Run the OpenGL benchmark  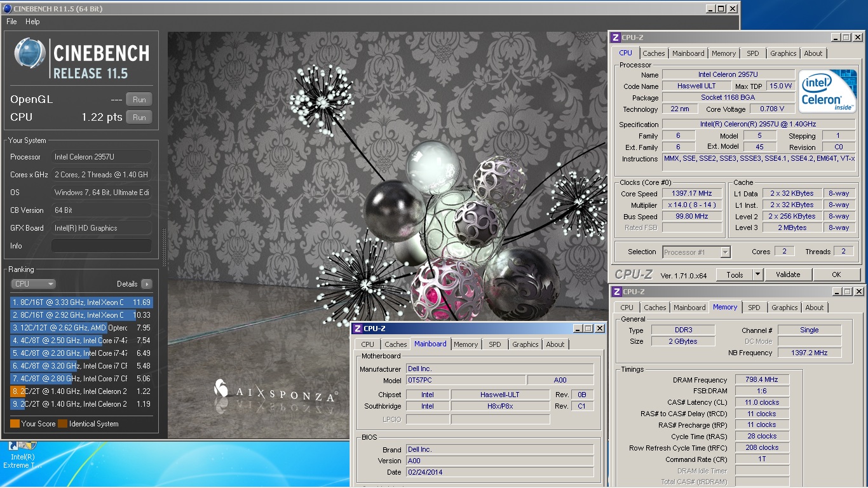coord(139,99)
